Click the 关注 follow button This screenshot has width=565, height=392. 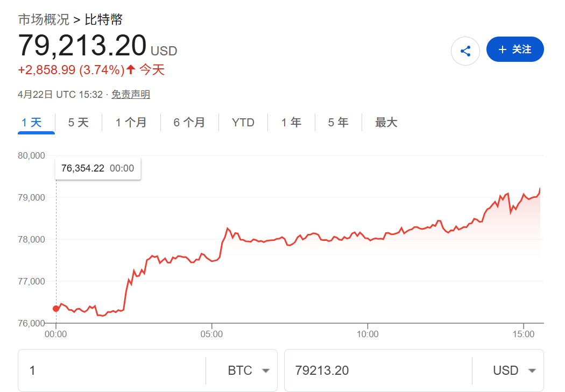pos(515,49)
